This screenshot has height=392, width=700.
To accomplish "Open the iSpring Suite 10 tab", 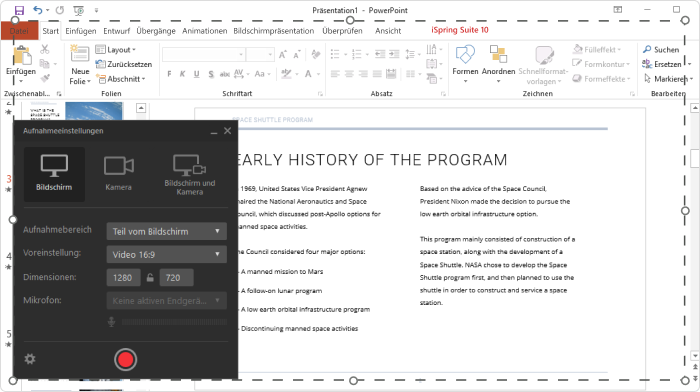I will (x=459, y=30).
